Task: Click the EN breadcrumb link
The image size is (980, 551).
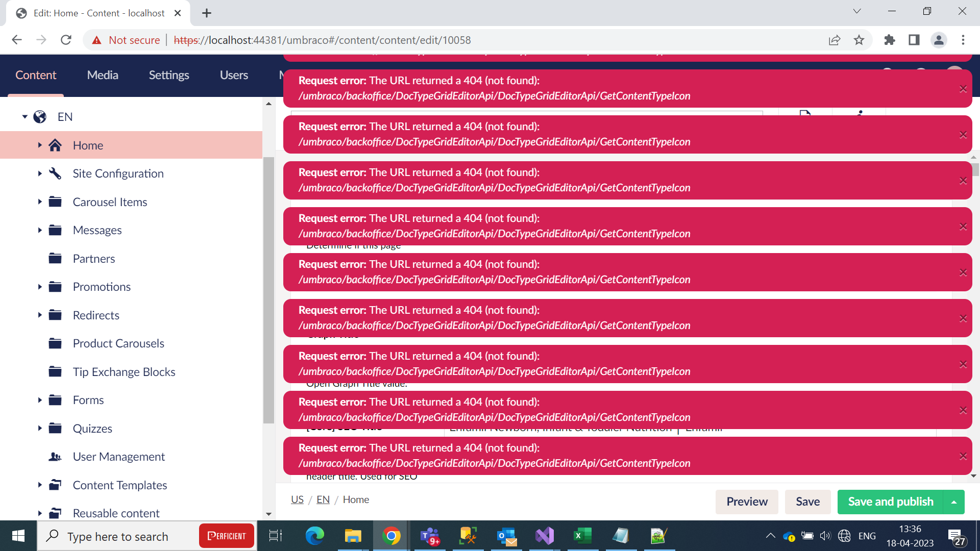Action: [323, 499]
